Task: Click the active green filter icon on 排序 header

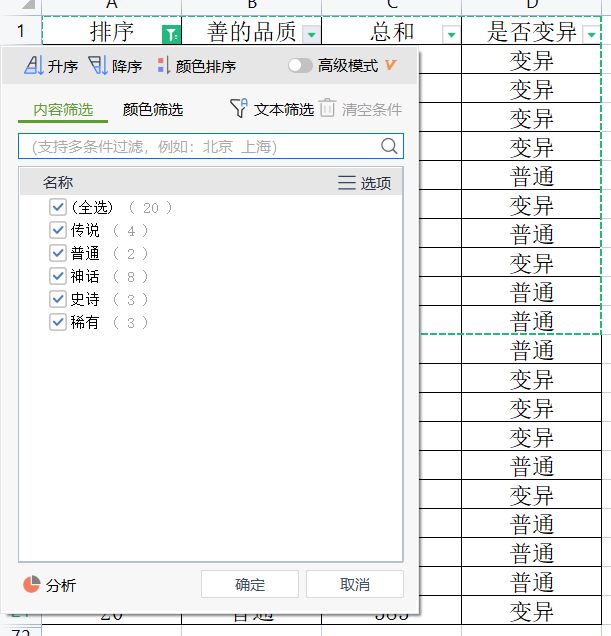Action: (171, 34)
